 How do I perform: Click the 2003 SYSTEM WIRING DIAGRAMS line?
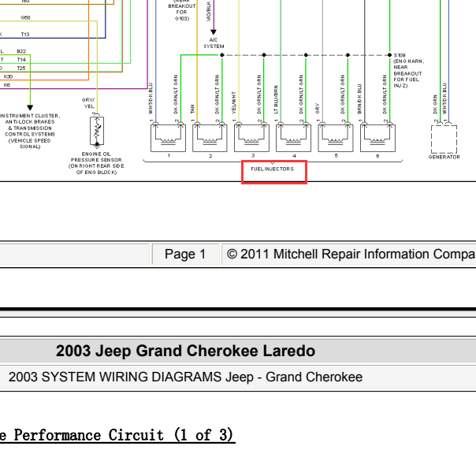pos(185,377)
